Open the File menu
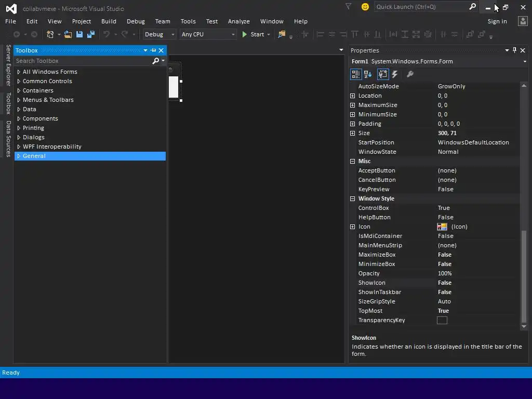This screenshot has height=399, width=532. coord(10,21)
